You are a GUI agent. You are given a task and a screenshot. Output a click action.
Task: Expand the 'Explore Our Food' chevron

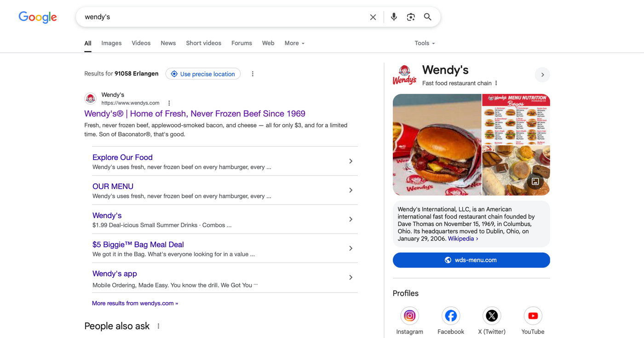[351, 161]
